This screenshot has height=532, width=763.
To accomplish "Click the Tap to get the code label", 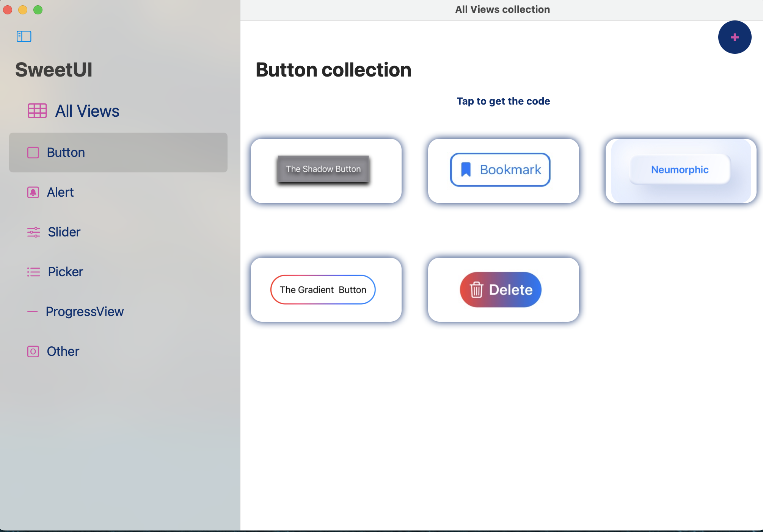I will [503, 101].
